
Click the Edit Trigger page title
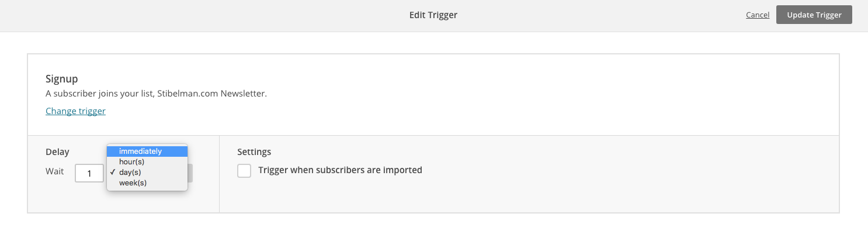[x=433, y=15]
